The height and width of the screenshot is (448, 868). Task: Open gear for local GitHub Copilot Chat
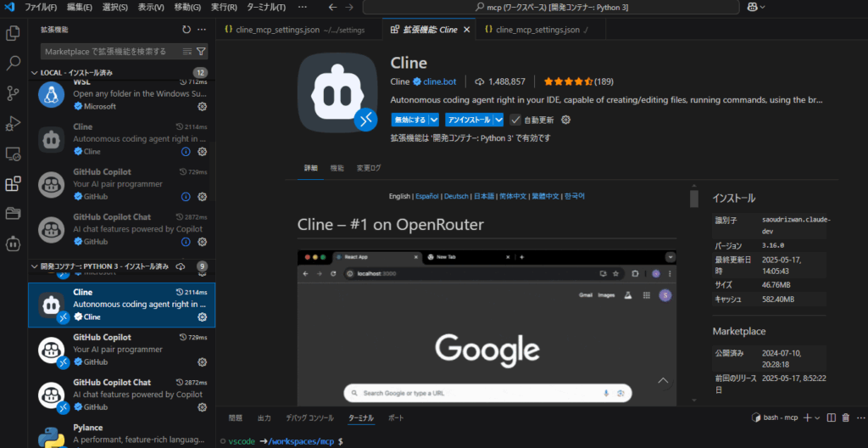[x=203, y=242]
